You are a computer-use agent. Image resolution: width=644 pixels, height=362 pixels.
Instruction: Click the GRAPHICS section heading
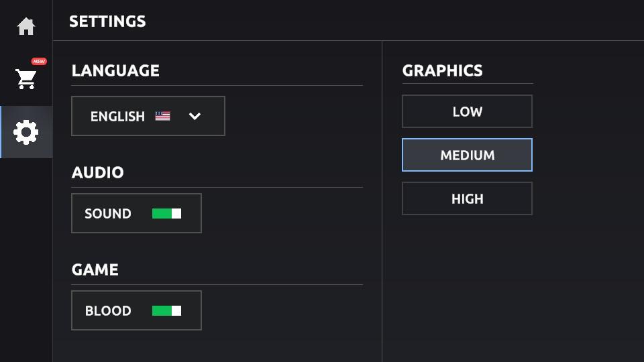442,70
